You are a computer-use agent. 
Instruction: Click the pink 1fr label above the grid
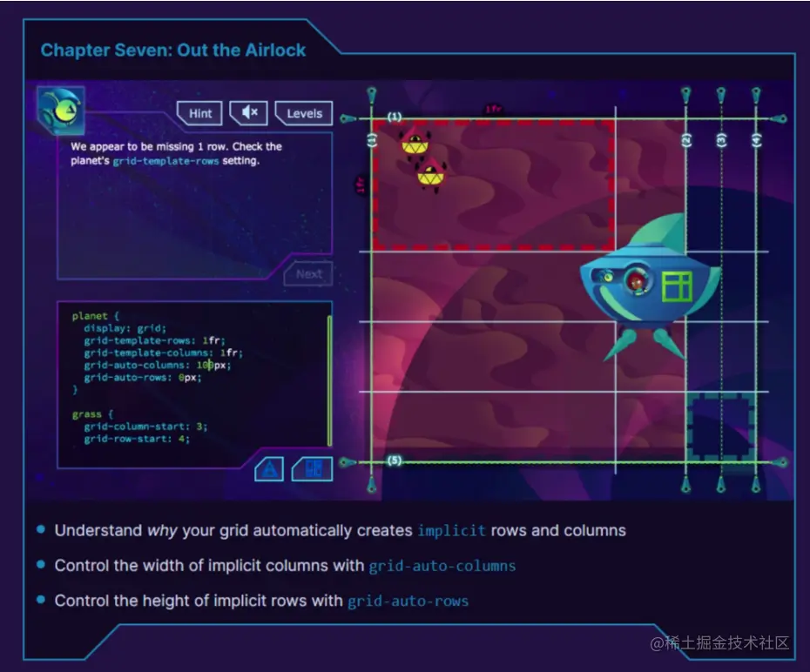point(493,109)
